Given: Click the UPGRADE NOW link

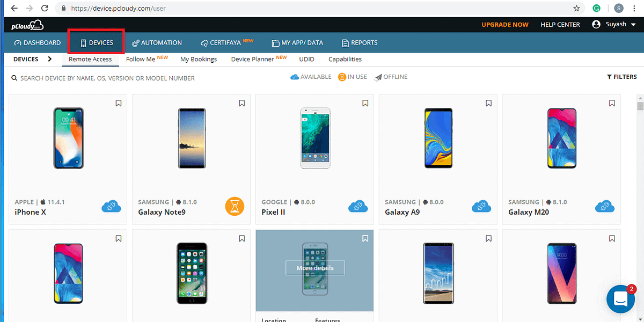Looking at the screenshot, I should pos(505,25).
